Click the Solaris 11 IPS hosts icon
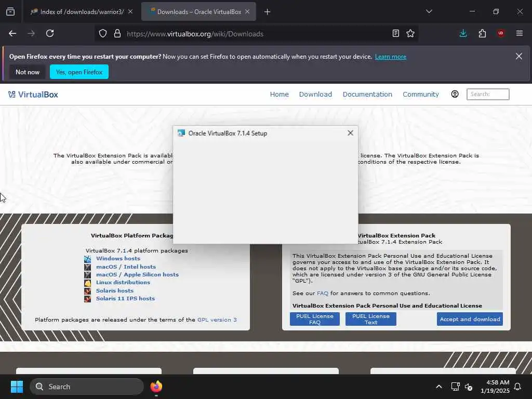 tap(87, 299)
